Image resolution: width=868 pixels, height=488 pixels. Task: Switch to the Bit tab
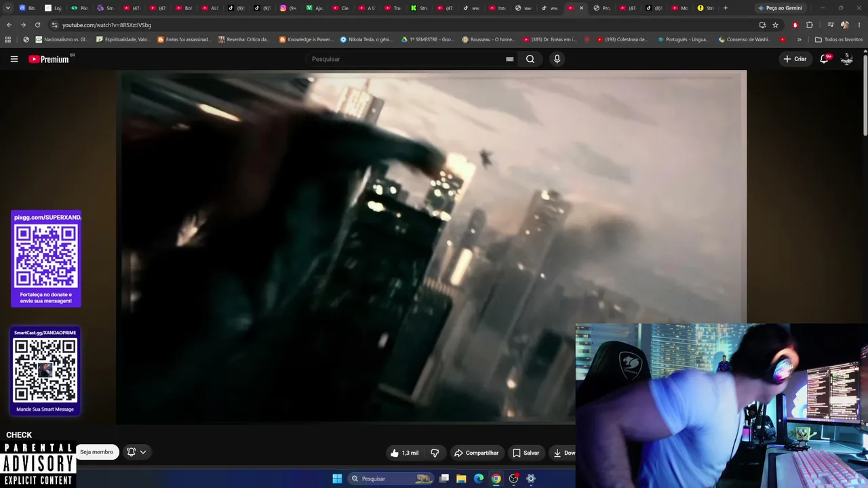(x=28, y=8)
